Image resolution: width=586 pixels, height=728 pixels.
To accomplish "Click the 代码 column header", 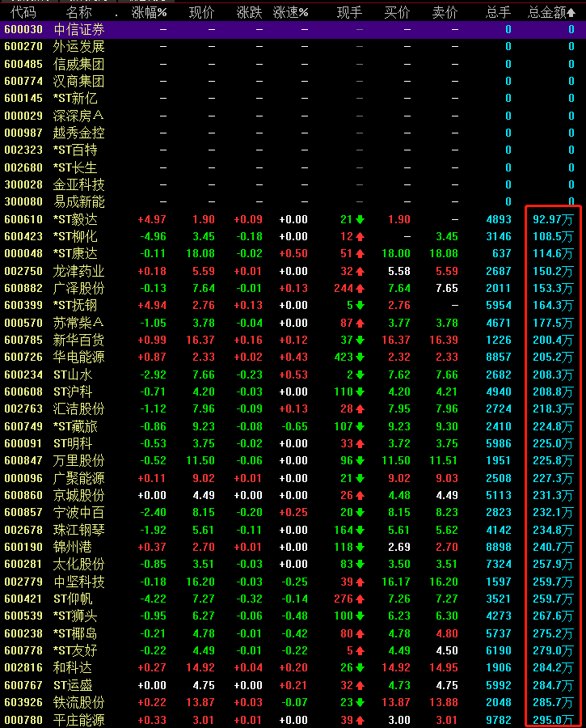I will tap(23, 12).
